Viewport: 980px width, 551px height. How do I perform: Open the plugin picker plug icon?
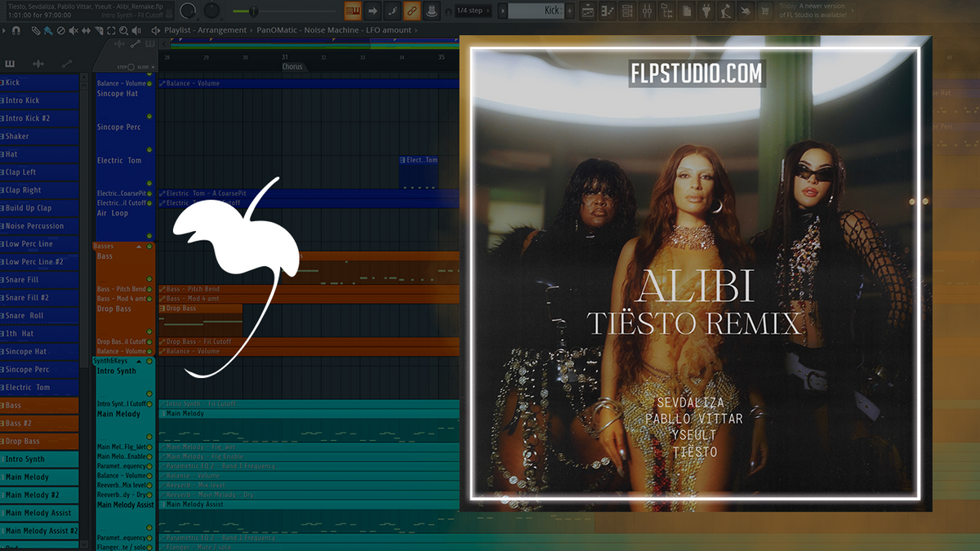point(707,11)
